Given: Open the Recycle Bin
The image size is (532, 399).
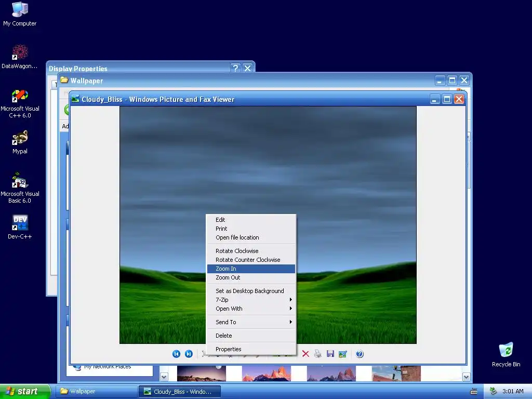Looking at the screenshot, I should 506,355.
